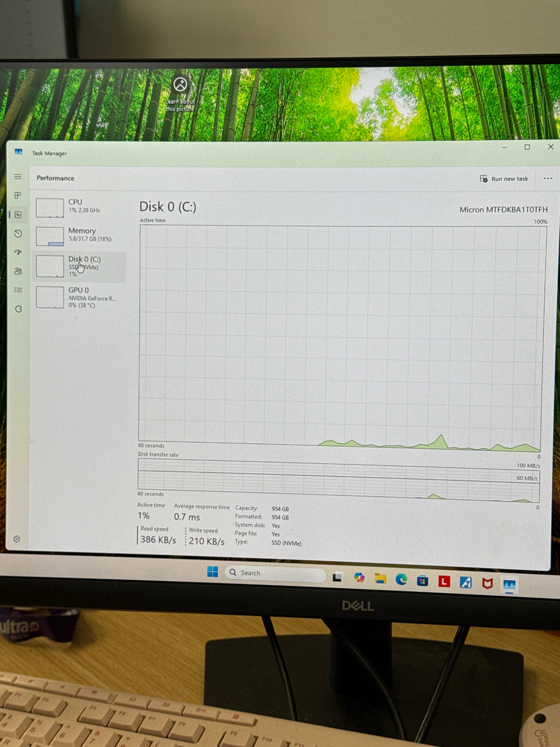Open the Services page puzzle icon
The height and width of the screenshot is (747, 560).
tap(18, 309)
